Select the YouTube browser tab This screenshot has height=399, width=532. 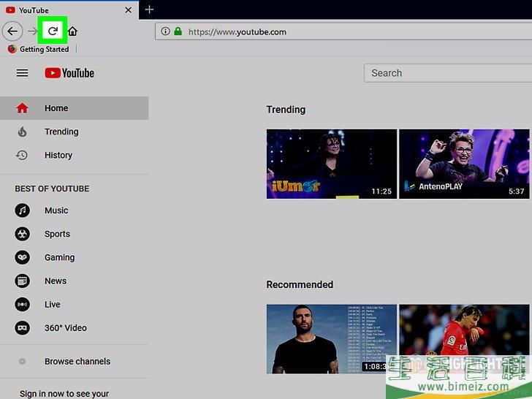tap(69, 10)
